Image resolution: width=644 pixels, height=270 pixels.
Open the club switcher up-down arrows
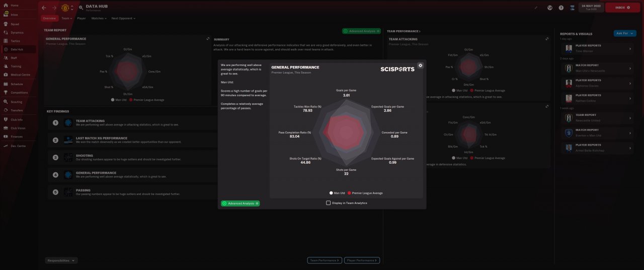click(72, 8)
